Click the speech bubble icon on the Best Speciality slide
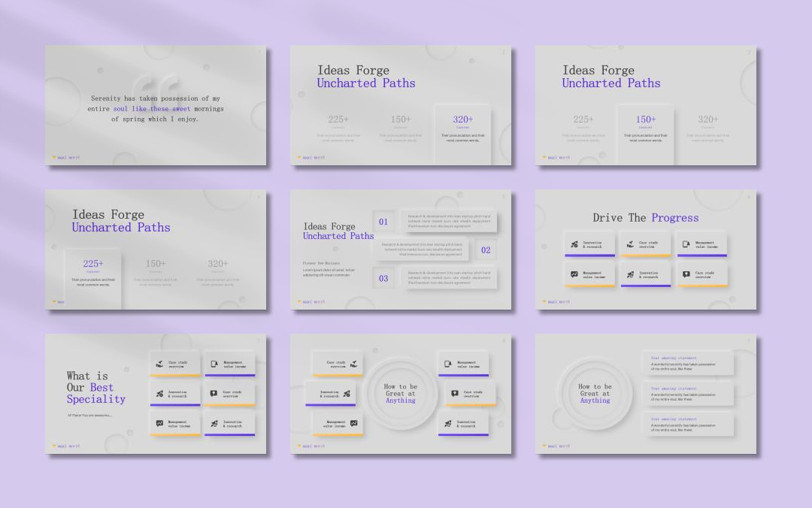The image size is (812, 508). pyautogui.click(x=214, y=393)
